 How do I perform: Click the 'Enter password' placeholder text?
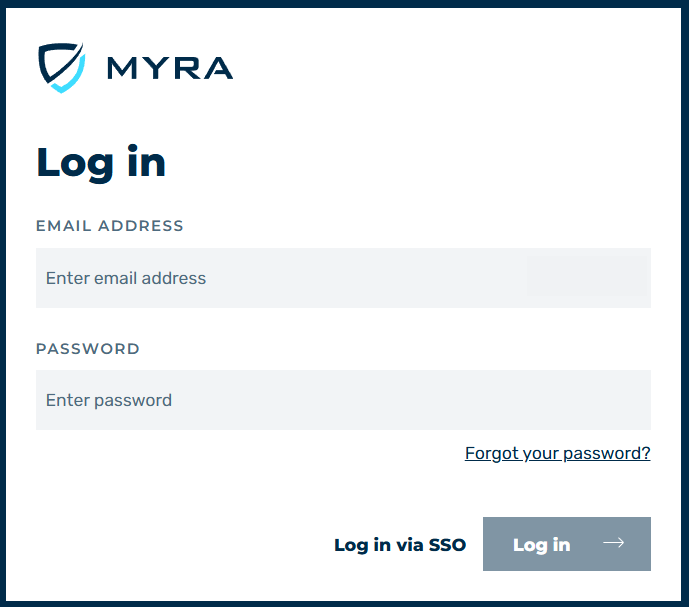[109, 400]
